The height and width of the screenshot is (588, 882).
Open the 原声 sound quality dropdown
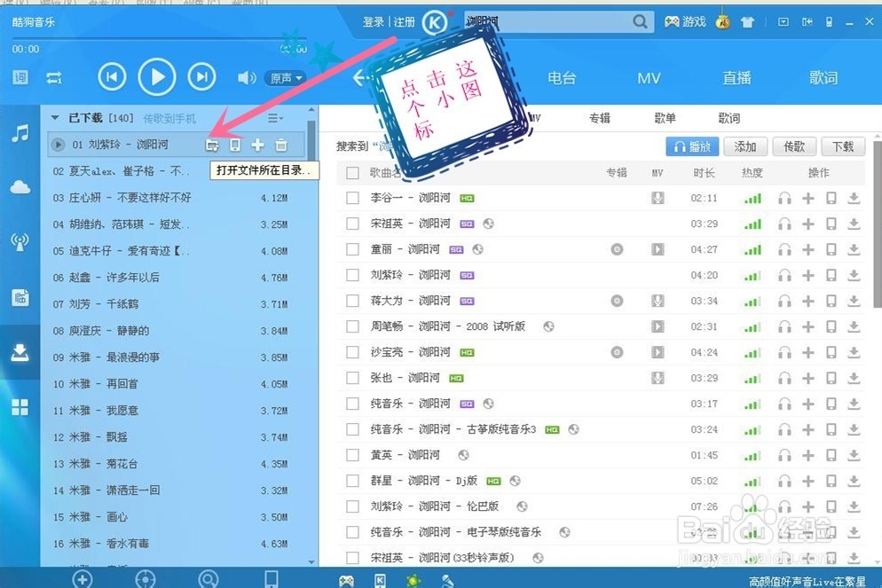[285, 78]
